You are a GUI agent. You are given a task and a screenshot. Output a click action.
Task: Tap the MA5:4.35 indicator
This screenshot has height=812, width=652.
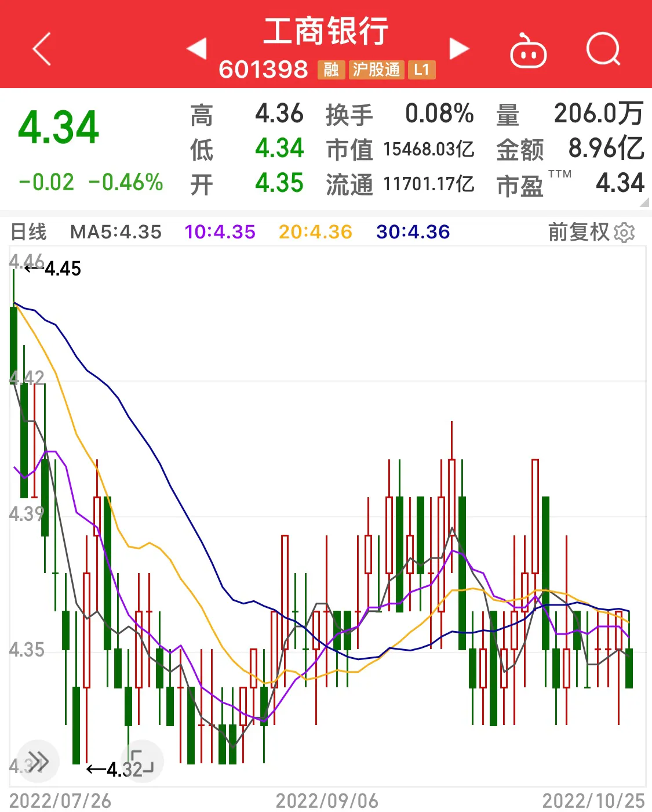coord(116,232)
